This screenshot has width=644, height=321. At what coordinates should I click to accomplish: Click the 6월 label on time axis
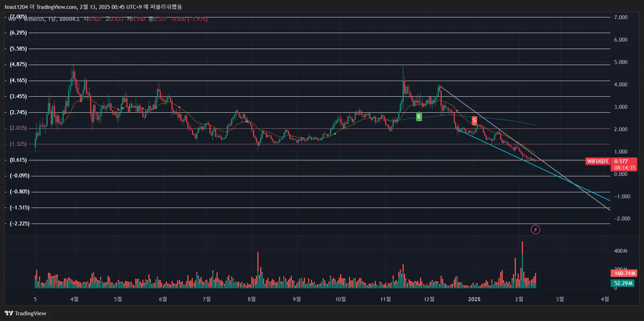click(163, 299)
